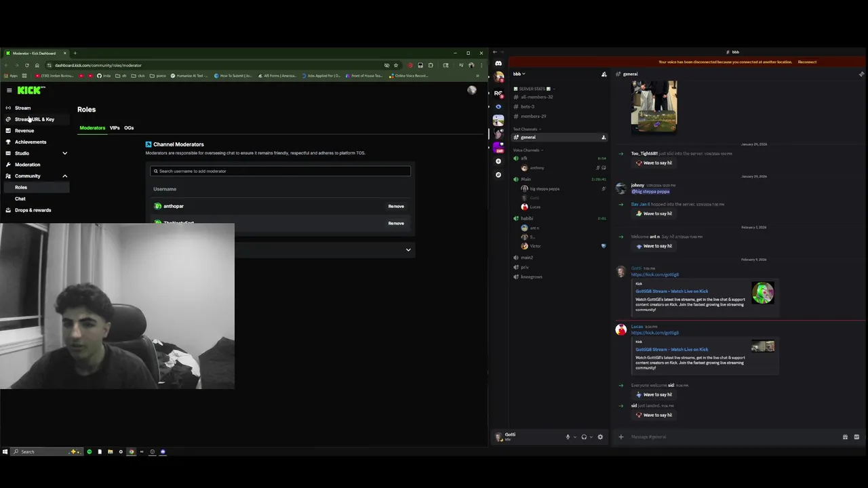This screenshot has width=868, height=488.
Task: Join the afk voice channel
Action: coord(524,158)
